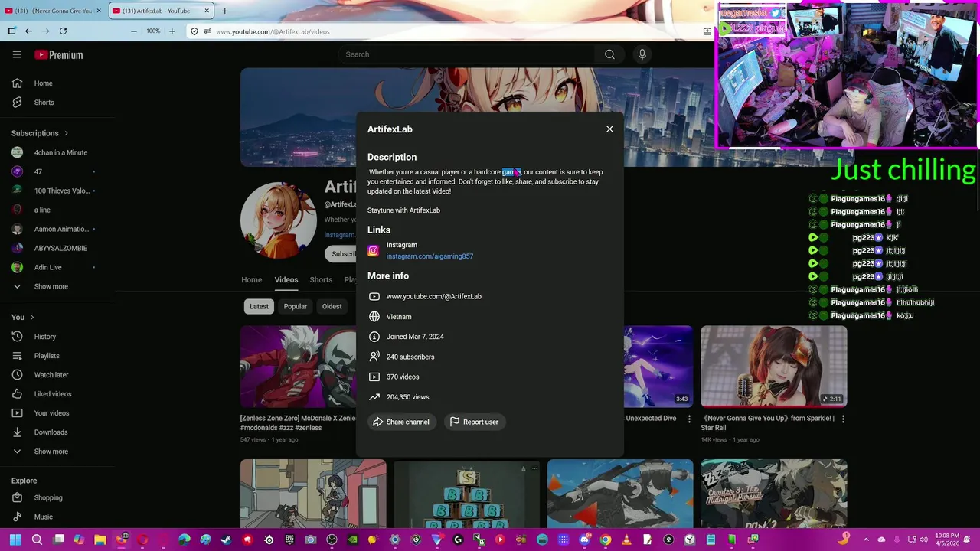This screenshot has height=551, width=980.
Task: Open the VLC taskbar icon
Action: (x=627, y=540)
